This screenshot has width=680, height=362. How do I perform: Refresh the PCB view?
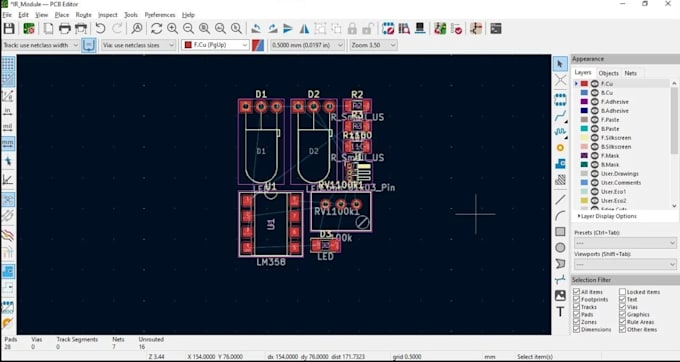pos(157,29)
